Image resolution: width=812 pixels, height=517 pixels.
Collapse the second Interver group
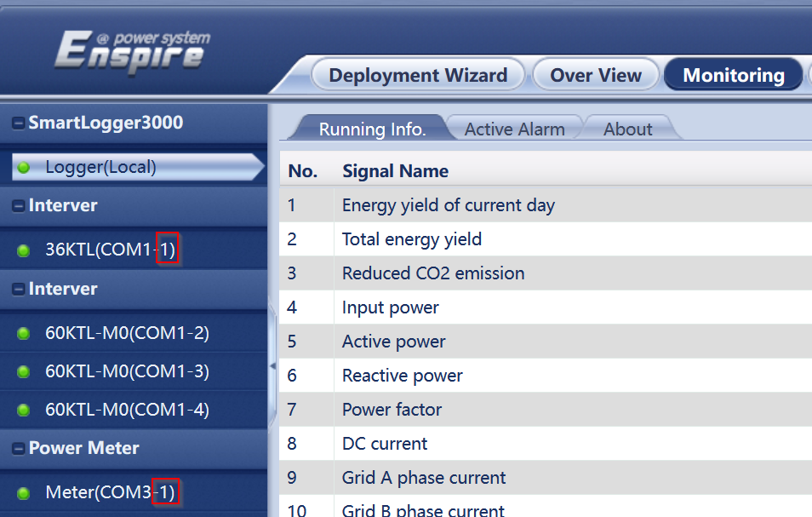(x=18, y=290)
